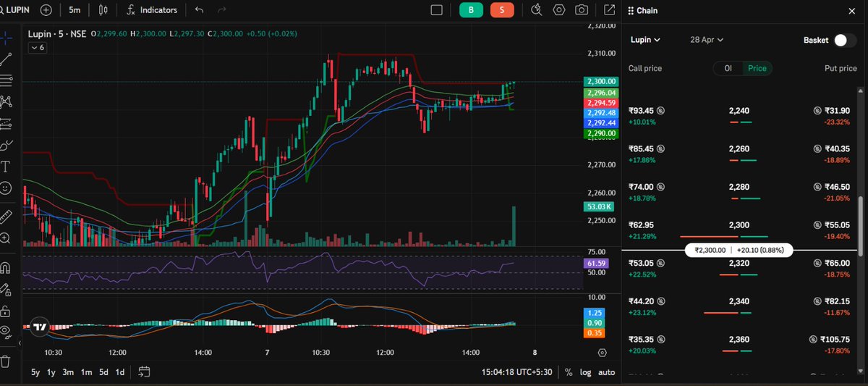The height and width of the screenshot is (386, 868).
Task: Switch option chain view to Price
Action: 757,68
